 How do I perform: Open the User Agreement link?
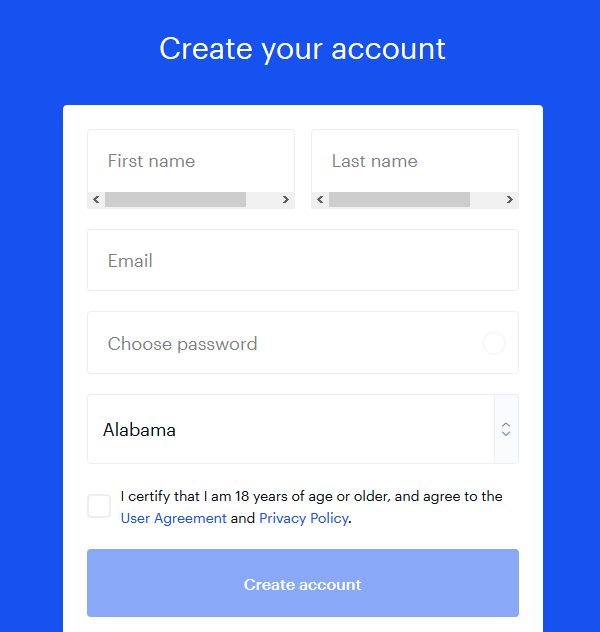click(174, 518)
